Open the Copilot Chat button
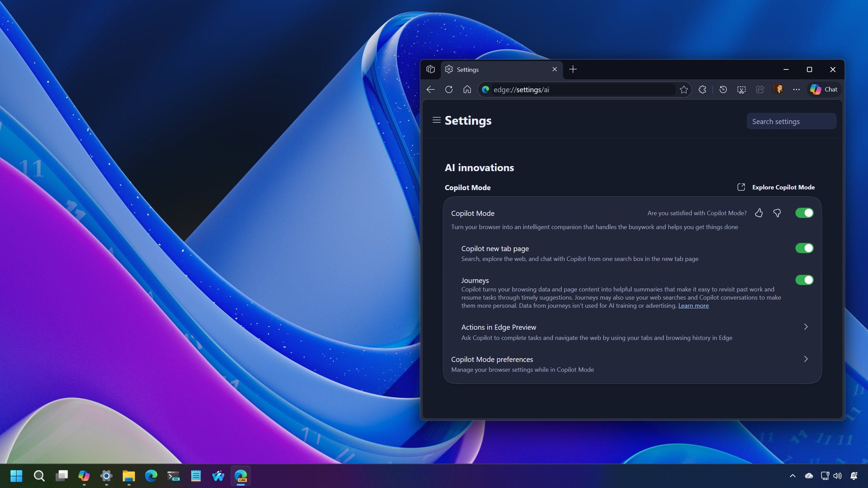 (824, 89)
